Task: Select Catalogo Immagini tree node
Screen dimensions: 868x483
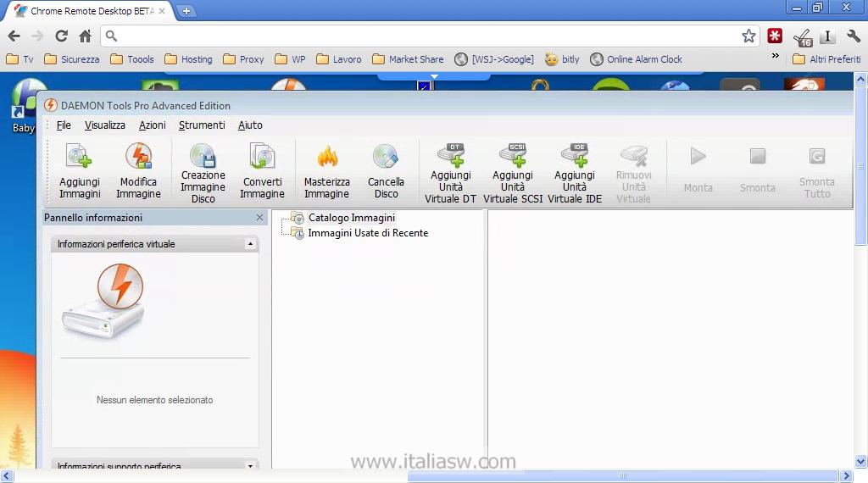Action: pos(352,218)
